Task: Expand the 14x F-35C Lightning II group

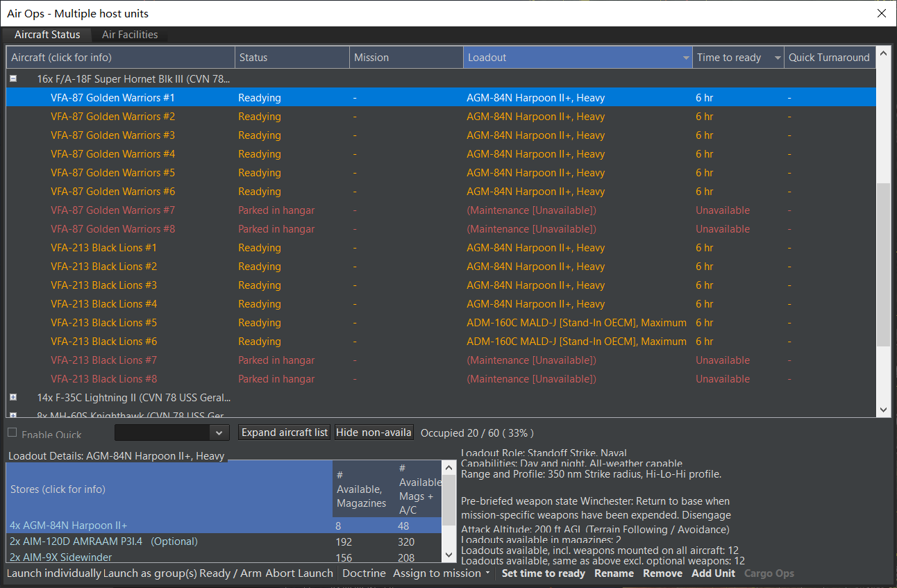Action: pos(13,398)
